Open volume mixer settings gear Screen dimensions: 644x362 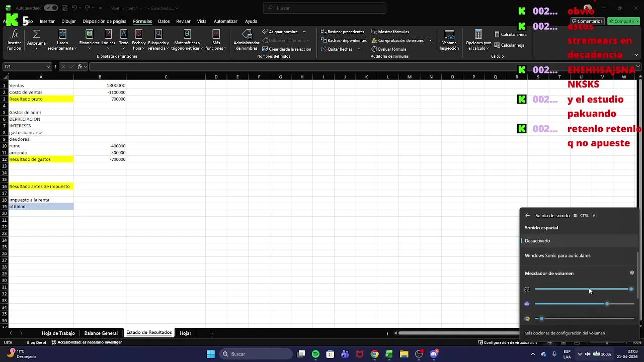click(632, 273)
